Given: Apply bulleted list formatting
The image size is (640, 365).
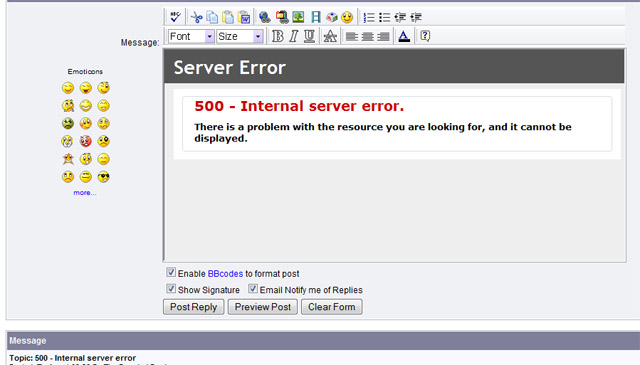Looking at the screenshot, I should (384, 17).
